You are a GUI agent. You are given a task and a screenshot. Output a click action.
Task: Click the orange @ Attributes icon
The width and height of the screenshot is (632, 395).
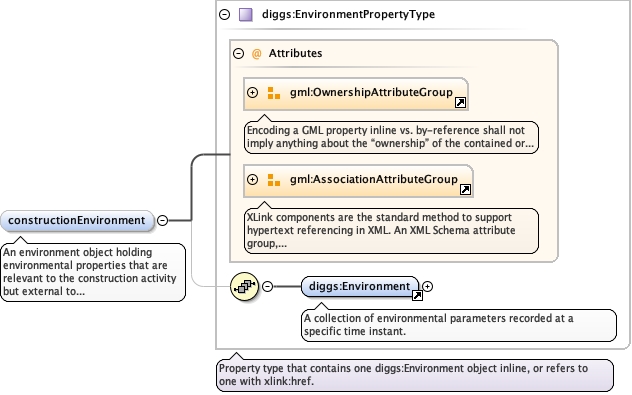256,54
